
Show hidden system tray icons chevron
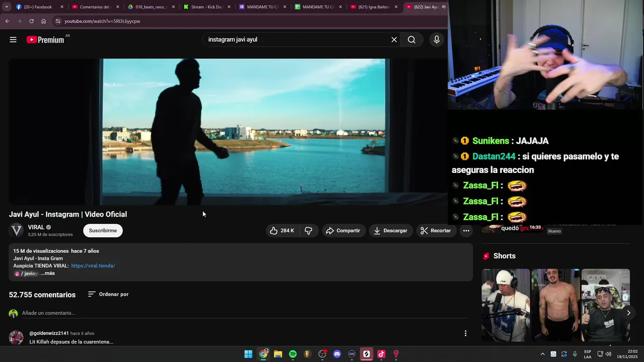(x=542, y=354)
